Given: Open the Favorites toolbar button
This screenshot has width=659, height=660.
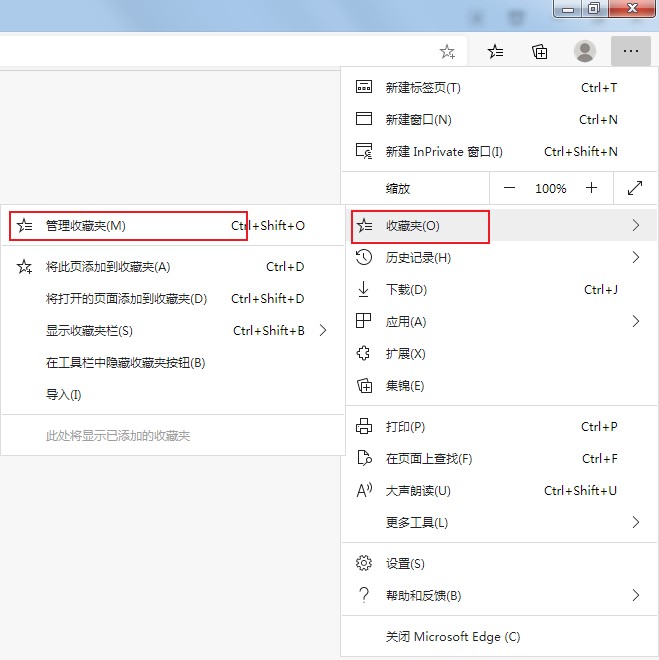Looking at the screenshot, I should click(495, 51).
